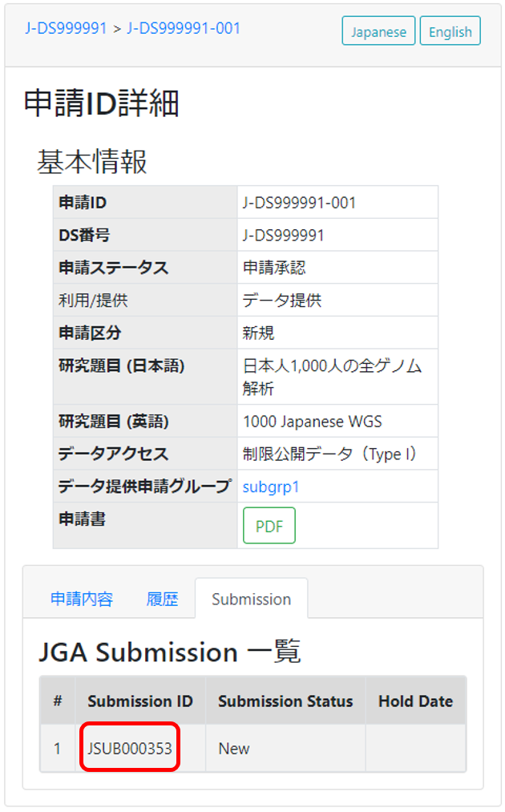This screenshot has width=505, height=812.
Task: Click the Submission ID column header
Action: (x=140, y=701)
